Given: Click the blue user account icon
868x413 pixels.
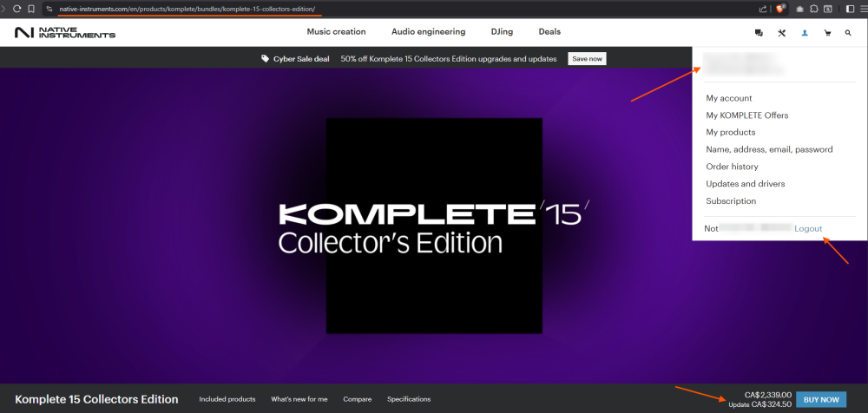Looking at the screenshot, I should [x=805, y=33].
